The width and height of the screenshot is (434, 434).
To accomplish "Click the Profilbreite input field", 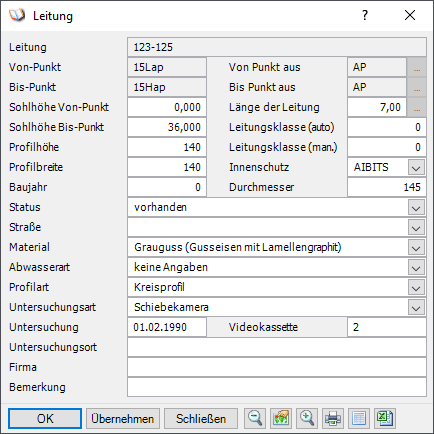I will pos(167,167).
